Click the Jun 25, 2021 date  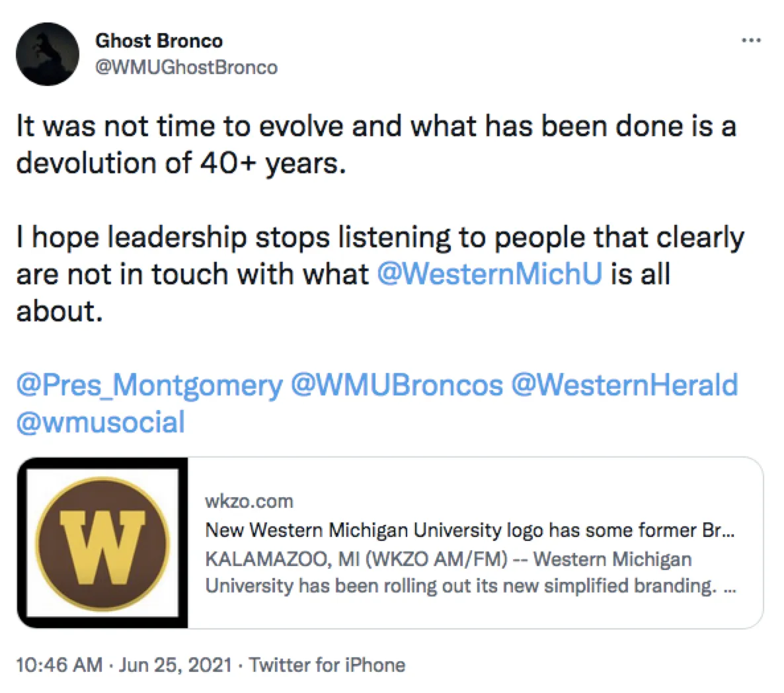pyautogui.click(x=175, y=665)
